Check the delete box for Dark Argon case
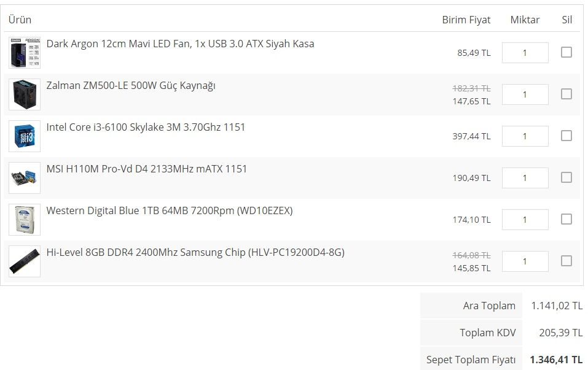The image size is (588, 370). pyautogui.click(x=566, y=52)
